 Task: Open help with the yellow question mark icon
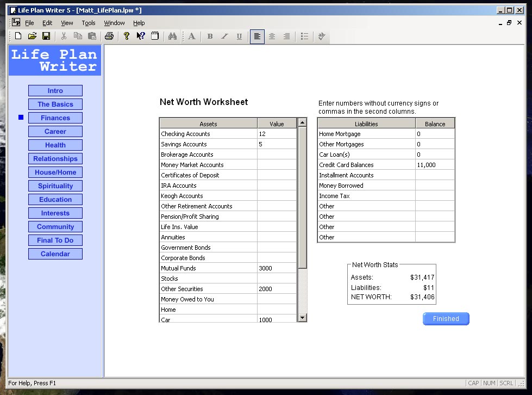pos(127,36)
